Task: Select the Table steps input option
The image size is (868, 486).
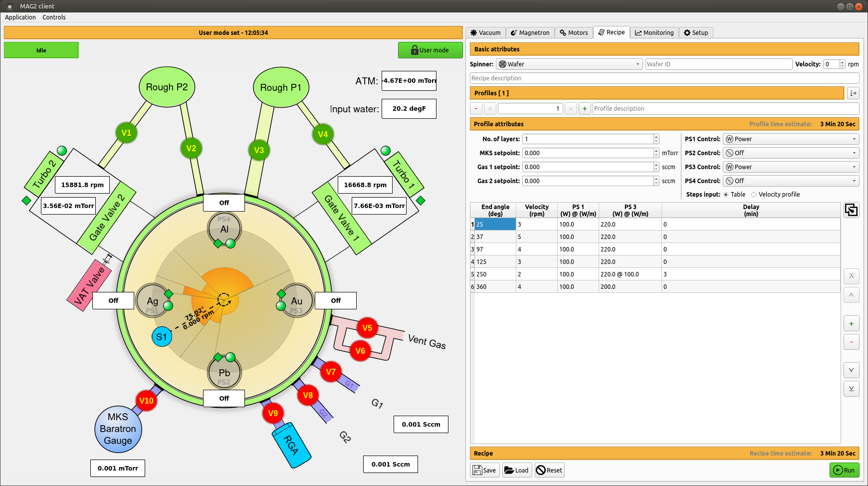Action: tap(726, 195)
